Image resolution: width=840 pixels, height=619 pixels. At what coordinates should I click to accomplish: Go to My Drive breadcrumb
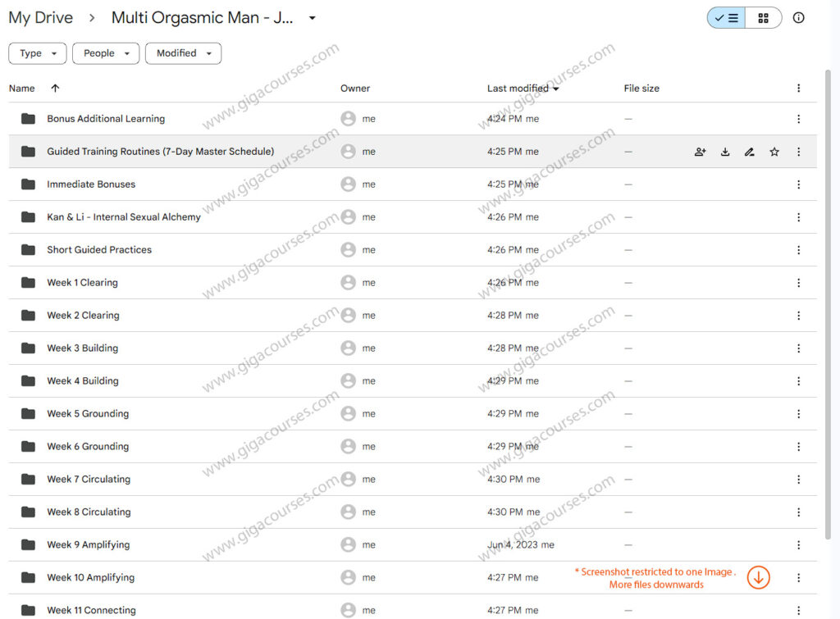[x=40, y=18]
